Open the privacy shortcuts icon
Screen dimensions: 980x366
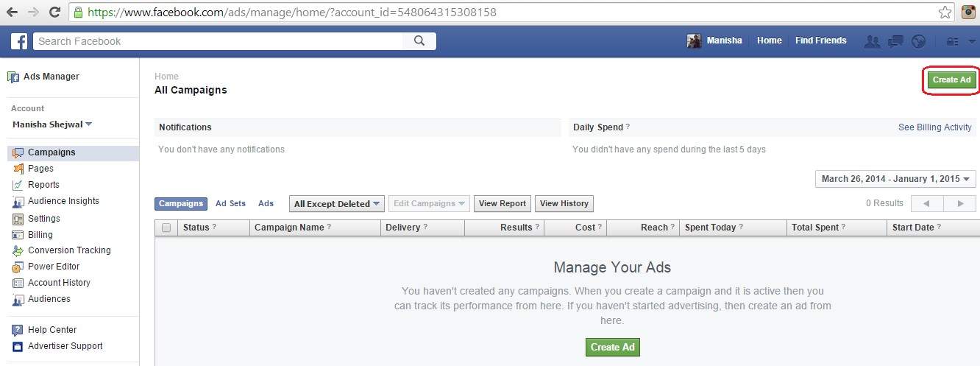(x=953, y=42)
